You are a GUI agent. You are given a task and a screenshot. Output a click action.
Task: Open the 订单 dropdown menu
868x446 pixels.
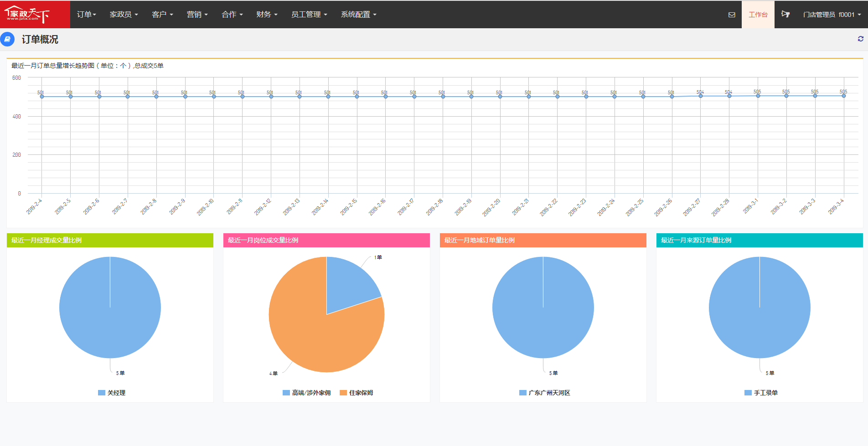pyautogui.click(x=87, y=15)
